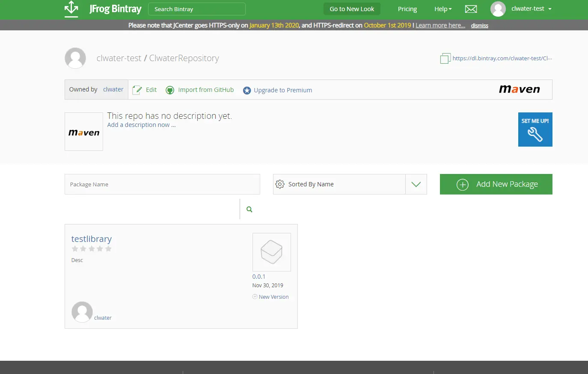The height and width of the screenshot is (374, 588).
Task: Open the SET ME UP! wrench tile
Action: (535, 130)
